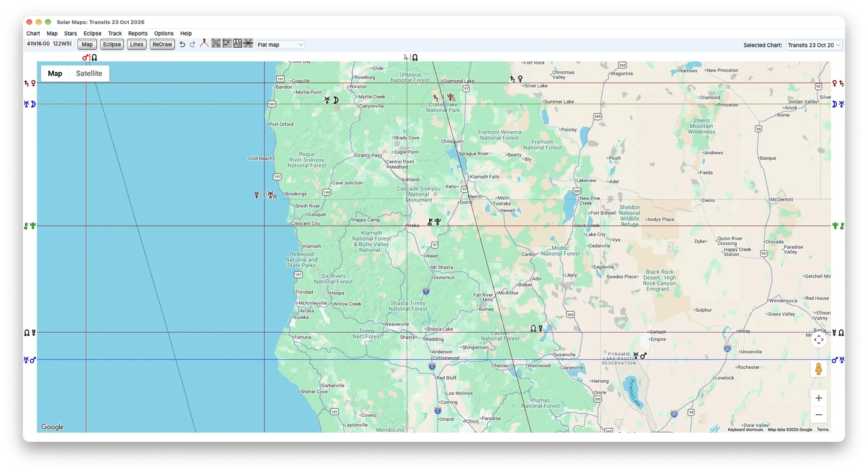Screen dimensions: 868x472
Task: Click the Eclipse toolbar button
Action: click(112, 45)
